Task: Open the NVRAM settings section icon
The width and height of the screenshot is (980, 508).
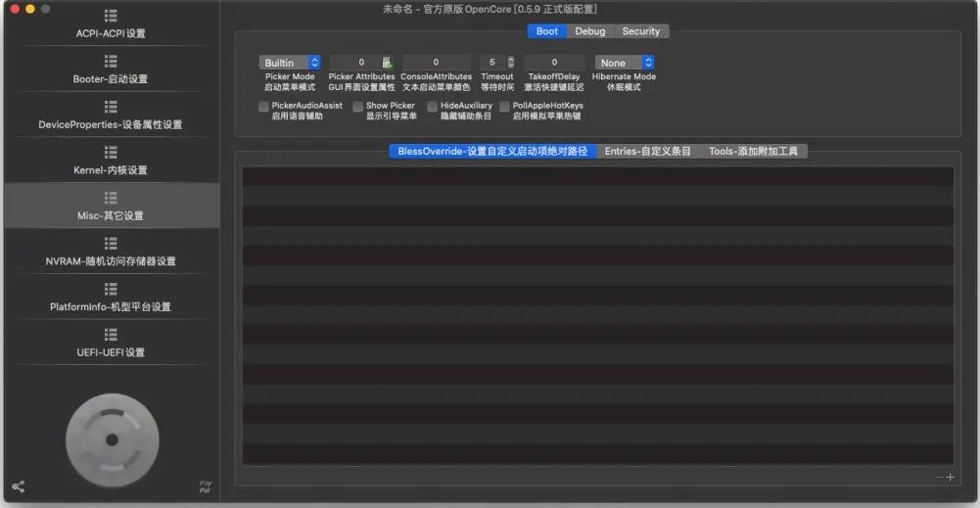Action: 111,244
